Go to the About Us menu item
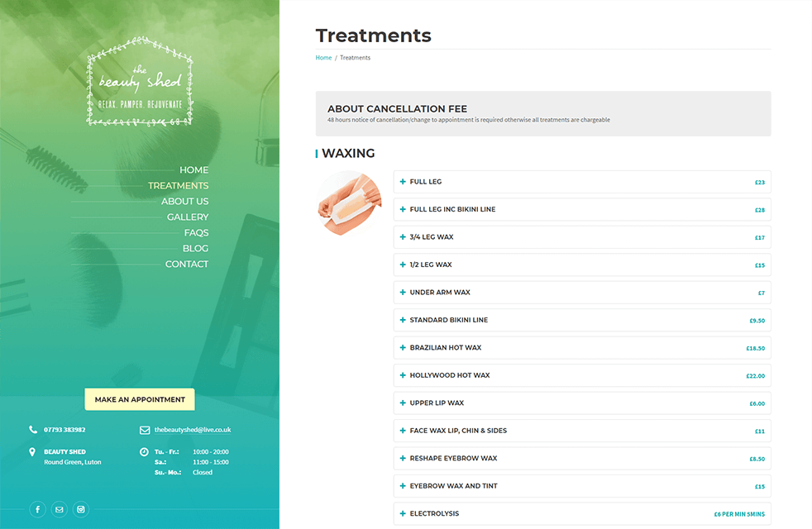812x529 pixels. [x=184, y=201]
